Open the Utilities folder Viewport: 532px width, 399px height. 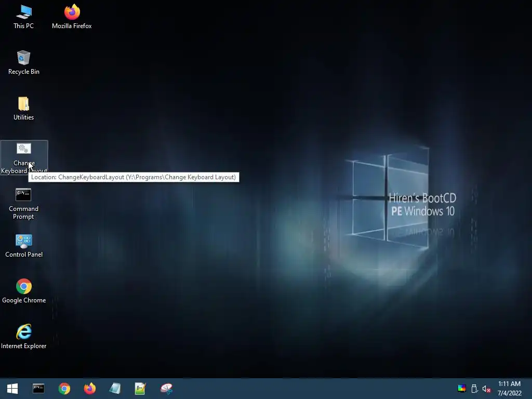[23, 109]
